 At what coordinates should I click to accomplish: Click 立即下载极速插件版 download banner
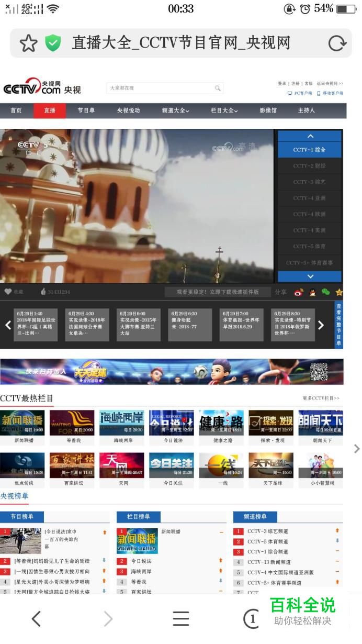coord(218,292)
